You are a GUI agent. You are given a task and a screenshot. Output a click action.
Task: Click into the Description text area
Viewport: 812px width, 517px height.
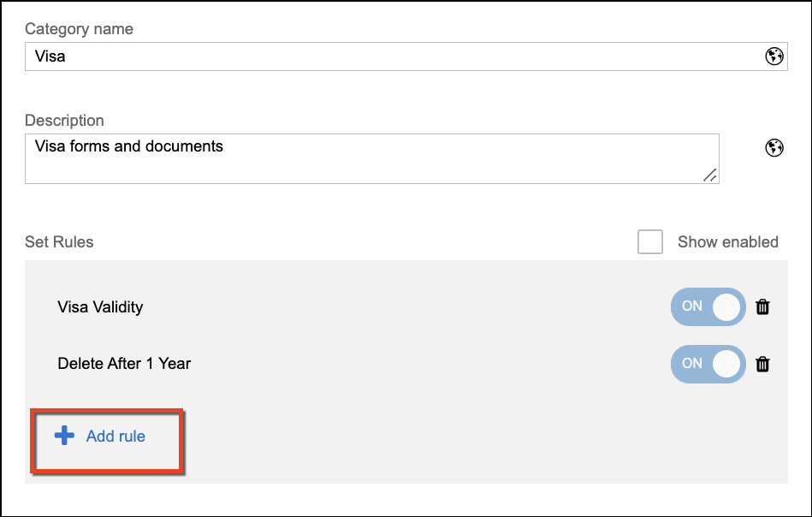368,158
